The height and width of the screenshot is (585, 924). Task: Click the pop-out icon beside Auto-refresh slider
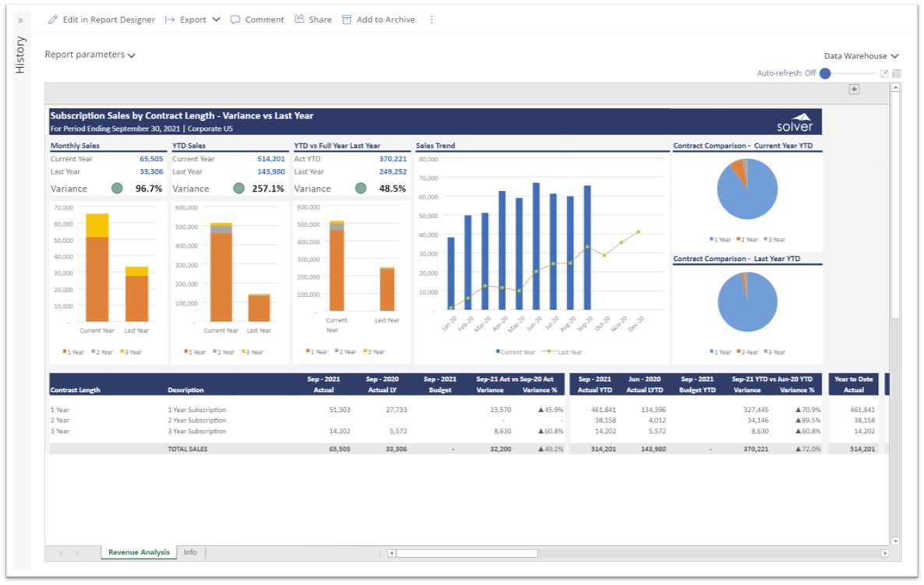(884, 73)
